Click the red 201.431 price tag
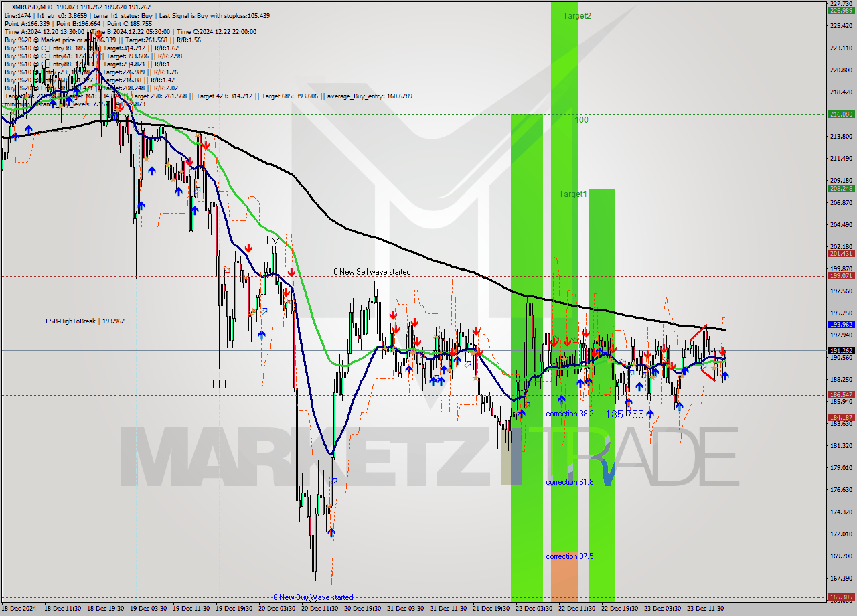 click(x=841, y=254)
